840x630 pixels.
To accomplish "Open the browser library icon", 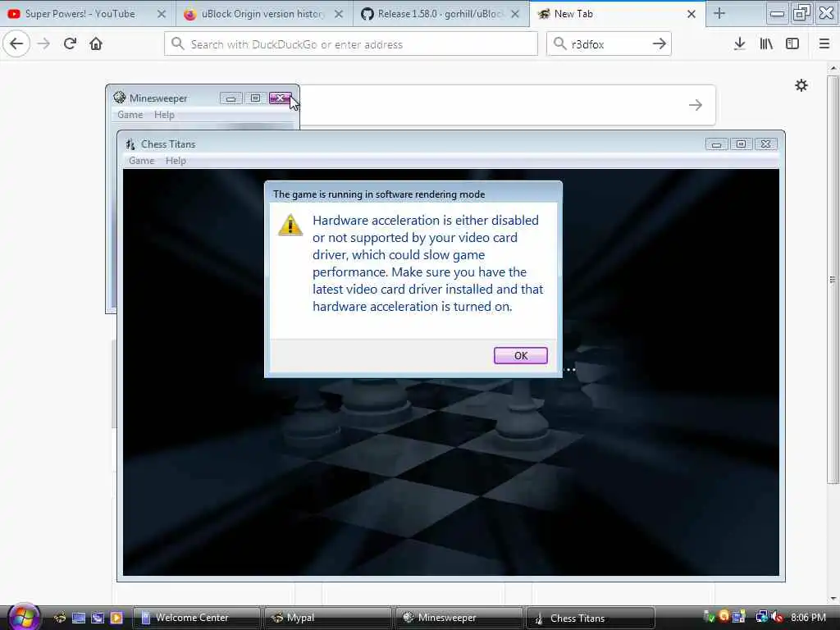I will click(x=766, y=44).
